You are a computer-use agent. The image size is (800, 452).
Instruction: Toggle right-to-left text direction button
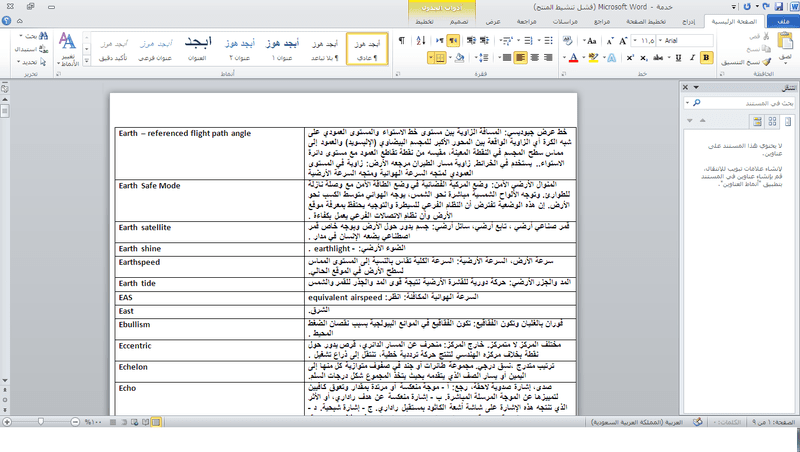tap(453, 41)
